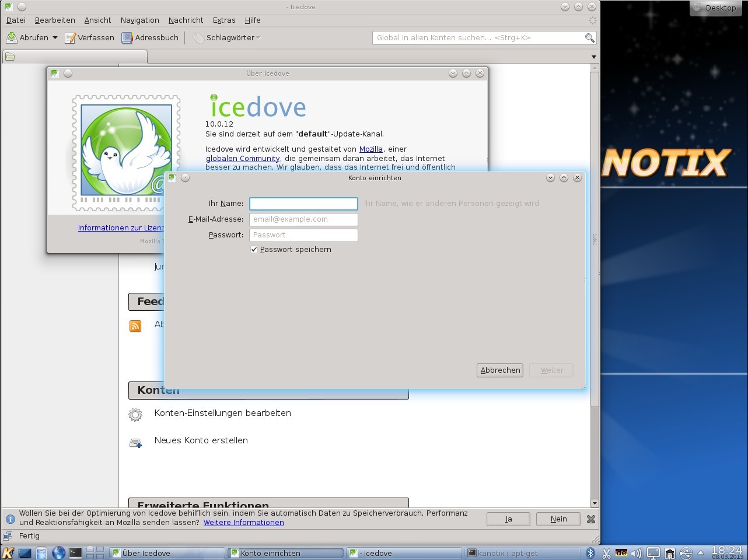Image resolution: width=748 pixels, height=560 pixels.
Task: Click the activity throbber icon in menu bar
Action: [x=592, y=20]
